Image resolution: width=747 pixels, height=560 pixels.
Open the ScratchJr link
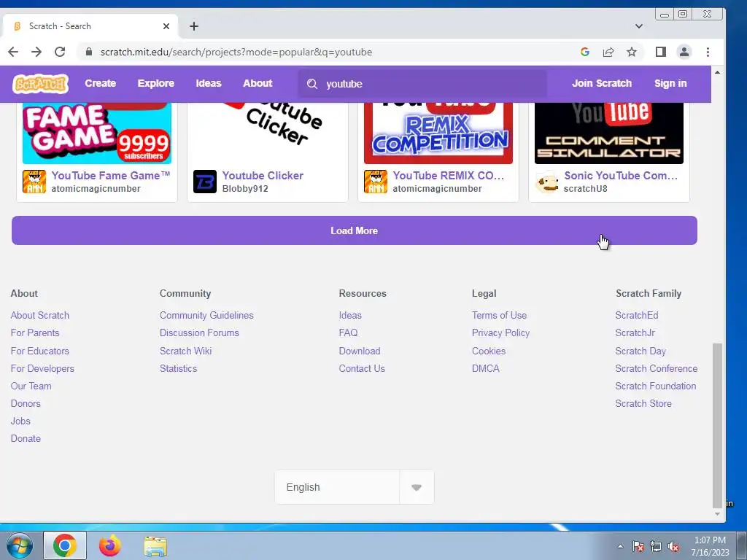pyautogui.click(x=635, y=332)
